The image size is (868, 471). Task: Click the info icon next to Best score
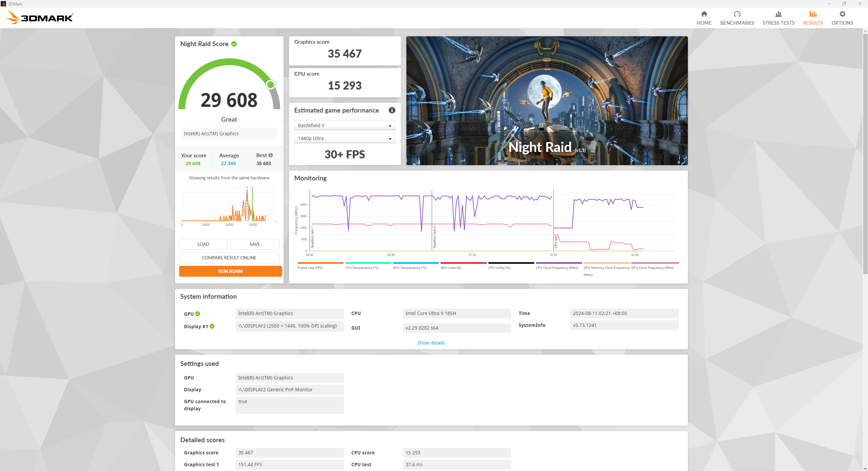(270, 155)
